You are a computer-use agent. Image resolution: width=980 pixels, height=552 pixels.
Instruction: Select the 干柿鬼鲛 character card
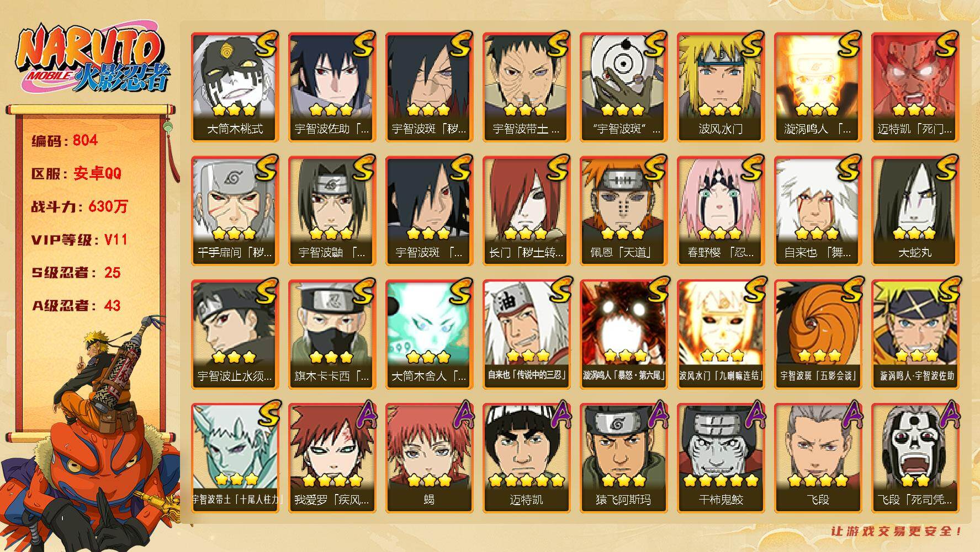click(721, 458)
